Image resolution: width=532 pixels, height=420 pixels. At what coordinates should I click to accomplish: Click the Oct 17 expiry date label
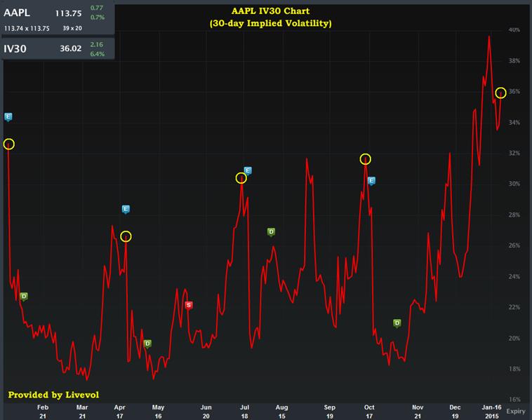[369, 412]
